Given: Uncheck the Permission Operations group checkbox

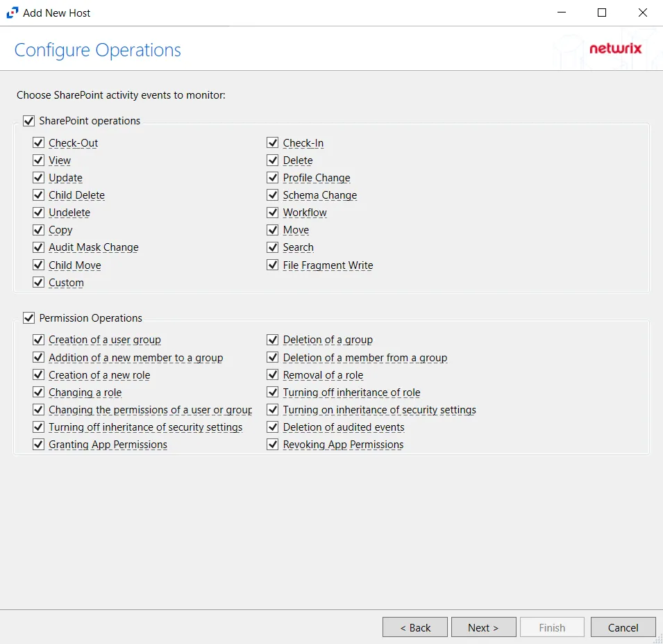Looking at the screenshot, I should pos(28,317).
